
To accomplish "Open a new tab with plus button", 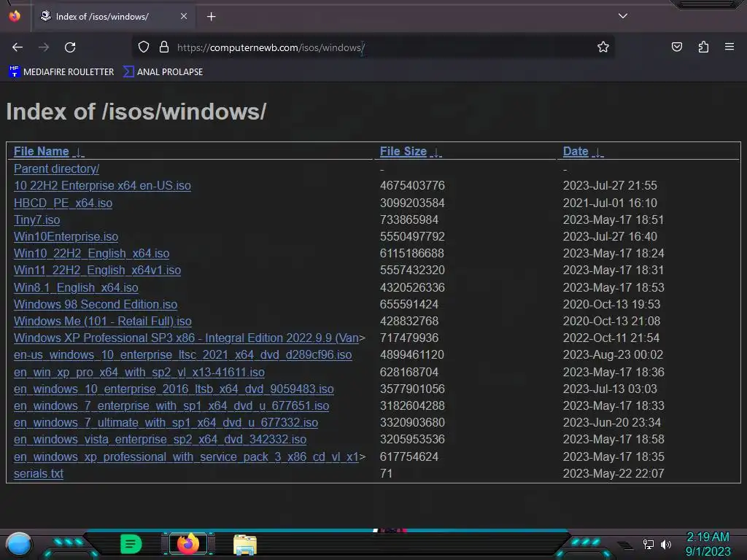I will coord(211,17).
